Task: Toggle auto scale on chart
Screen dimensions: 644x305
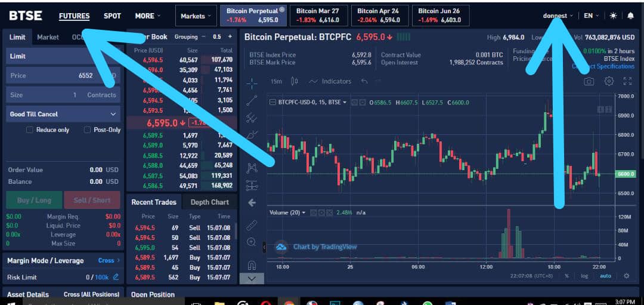Action: coord(605,276)
